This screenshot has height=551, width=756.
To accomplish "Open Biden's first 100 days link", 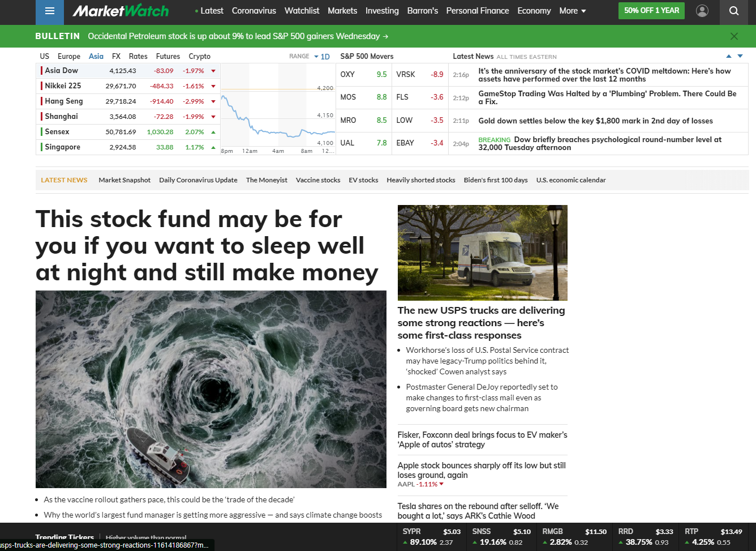I will [496, 180].
